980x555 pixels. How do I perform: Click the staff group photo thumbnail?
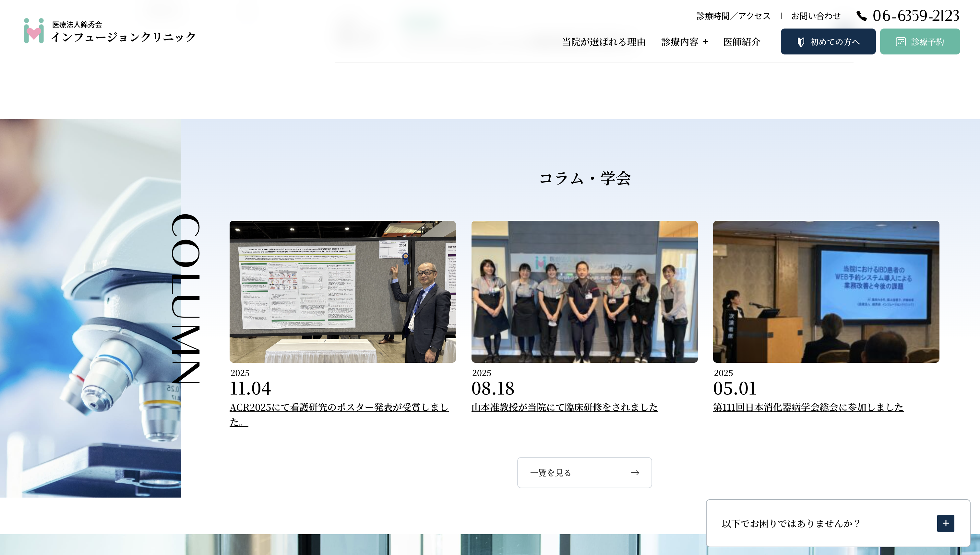[x=584, y=292]
